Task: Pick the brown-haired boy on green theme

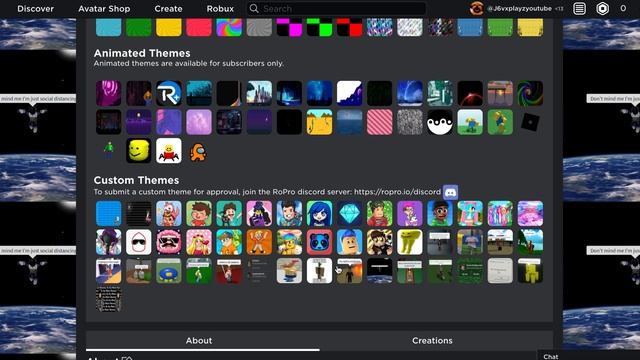Action: 199,213
